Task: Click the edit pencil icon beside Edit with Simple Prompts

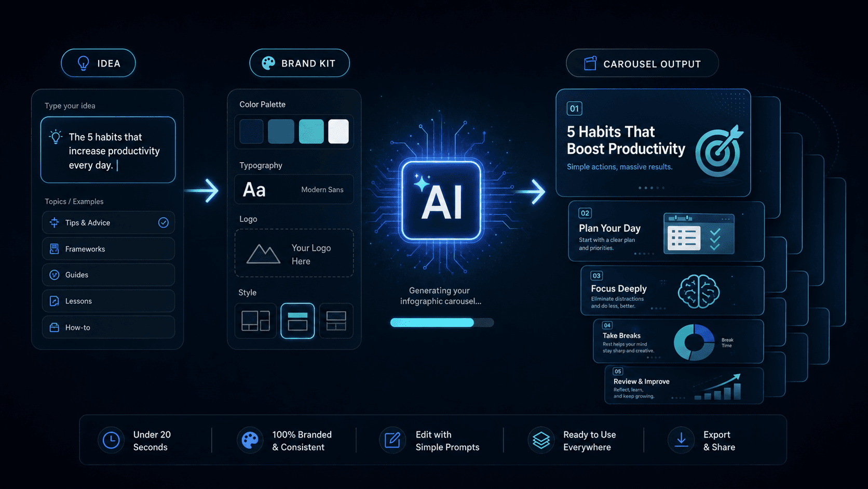Action: coord(392,441)
